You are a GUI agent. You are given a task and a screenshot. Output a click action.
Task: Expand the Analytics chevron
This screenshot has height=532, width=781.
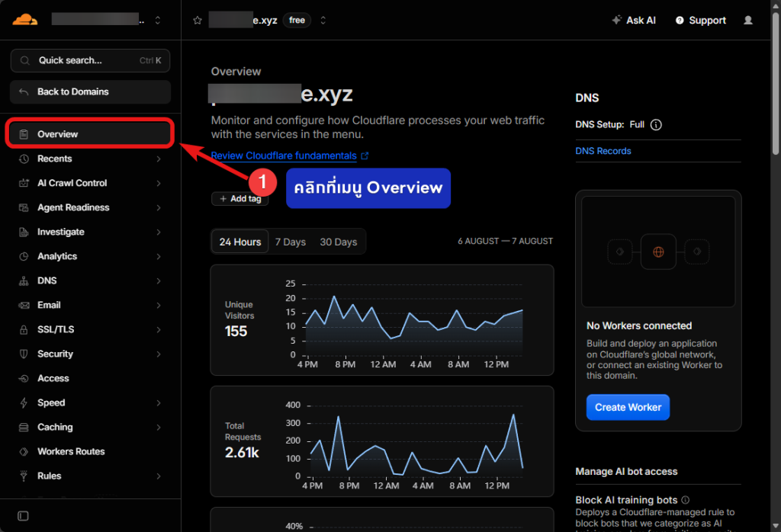(159, 256)
